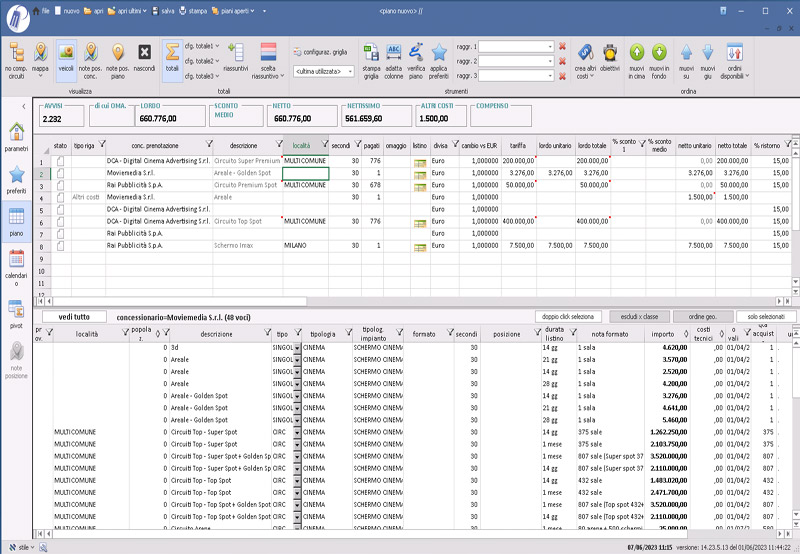800x554 pixels.
Task: Tick the stato checkbox in row 3
Action: tap(60, 185)
